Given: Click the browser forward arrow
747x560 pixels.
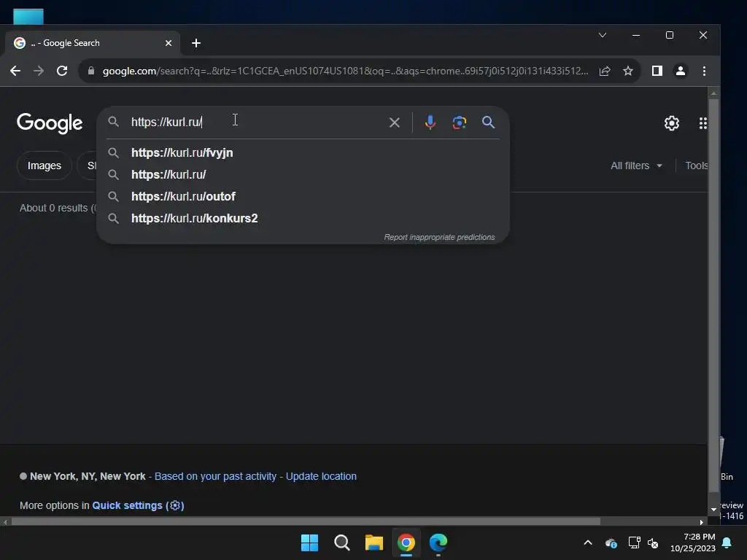Looking at the screenshot, I should coord(39,71).
